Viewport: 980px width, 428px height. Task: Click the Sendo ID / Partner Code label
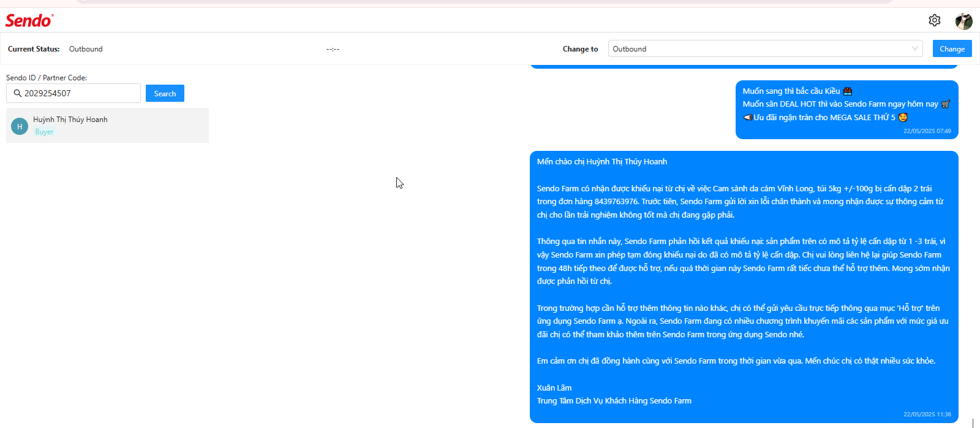point(47,78)
